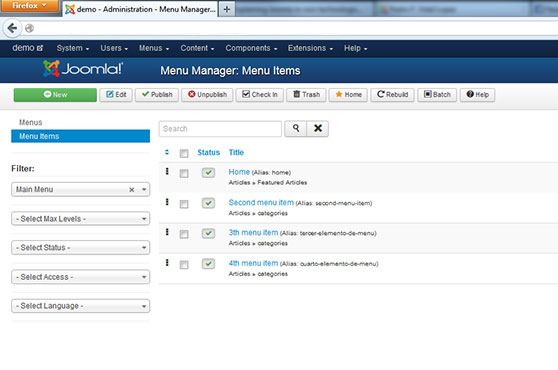Image resolution: width=558 pixels, height=370 pixels.
Task: Select the Menu Items sidebar entry
Action: click(x=80, y=136)
